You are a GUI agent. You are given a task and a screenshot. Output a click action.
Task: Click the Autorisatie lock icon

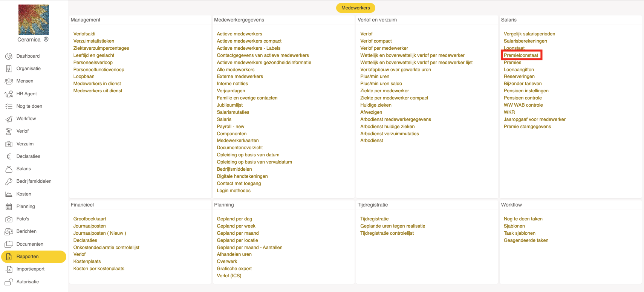(x=9, y=282)
